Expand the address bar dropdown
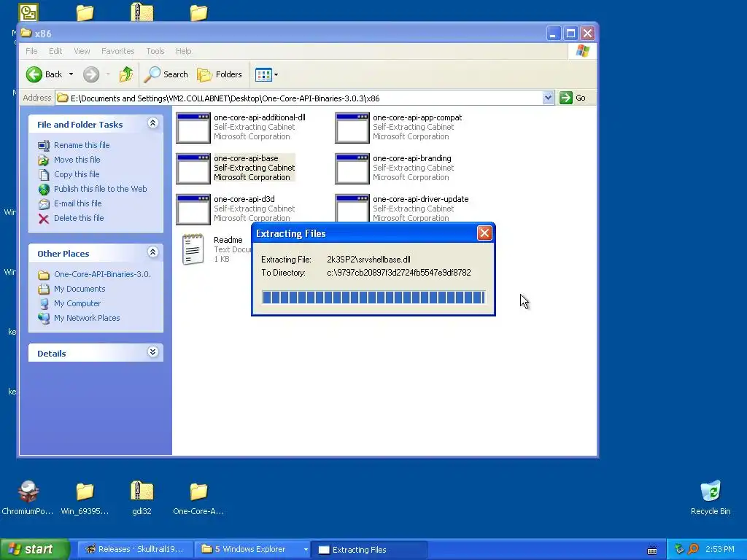 point(548,98)
